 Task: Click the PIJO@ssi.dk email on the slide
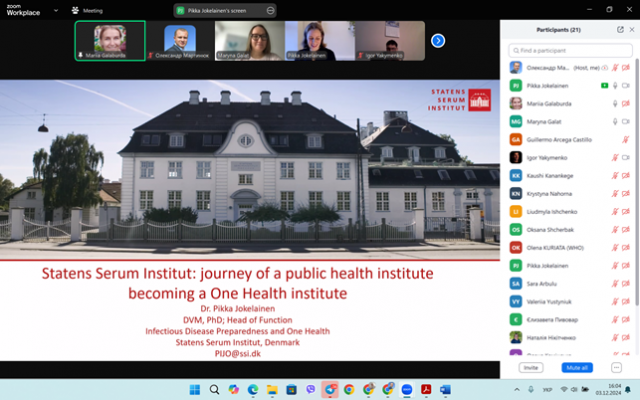pos(238,354)
